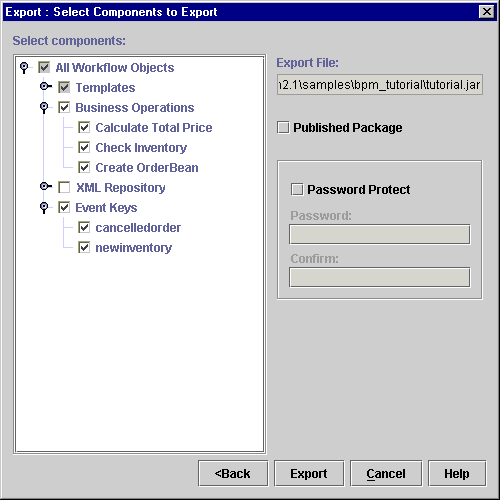500x500 pixels.
Task: Select the newinventory tree item
Action: (x=134, y=248)
